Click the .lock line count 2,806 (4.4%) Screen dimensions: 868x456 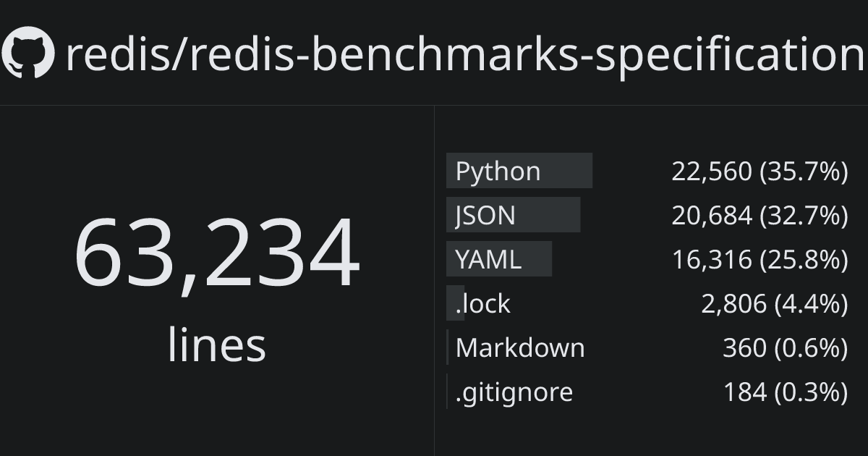tap(775, 304)
